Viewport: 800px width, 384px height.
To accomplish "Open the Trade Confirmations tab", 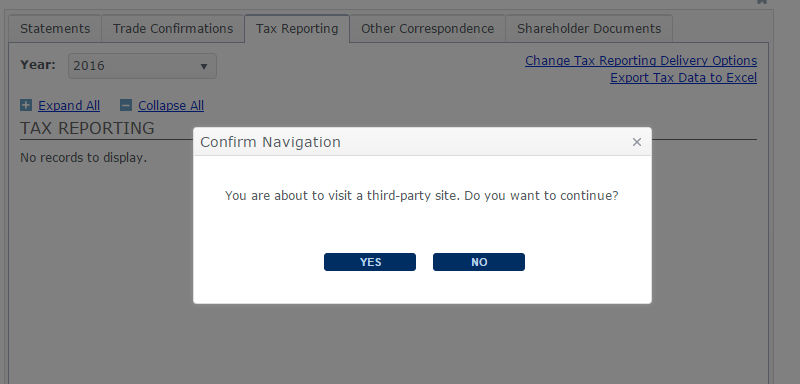I will (173, 29).
